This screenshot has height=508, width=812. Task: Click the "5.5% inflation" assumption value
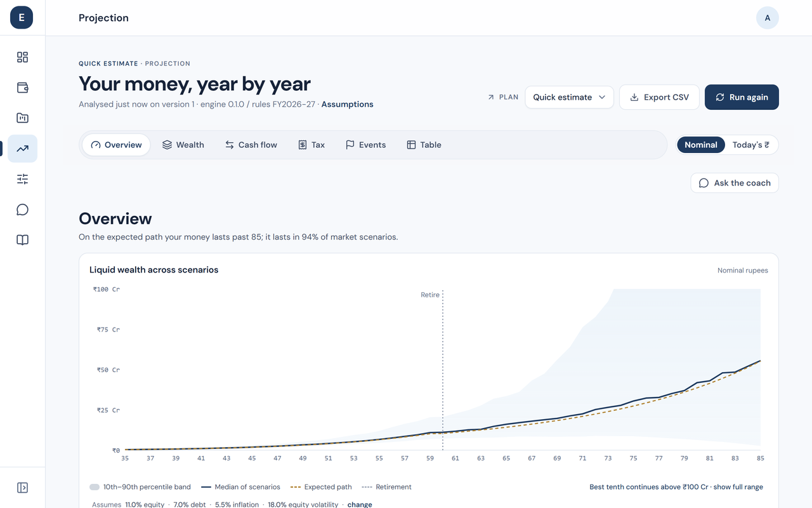pos(236,505)
